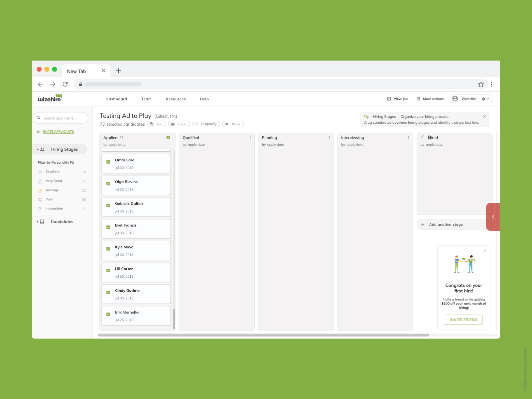Close the New Tab browser tab
This screenshot has height=399, width=532.
[x=104, y=70]
